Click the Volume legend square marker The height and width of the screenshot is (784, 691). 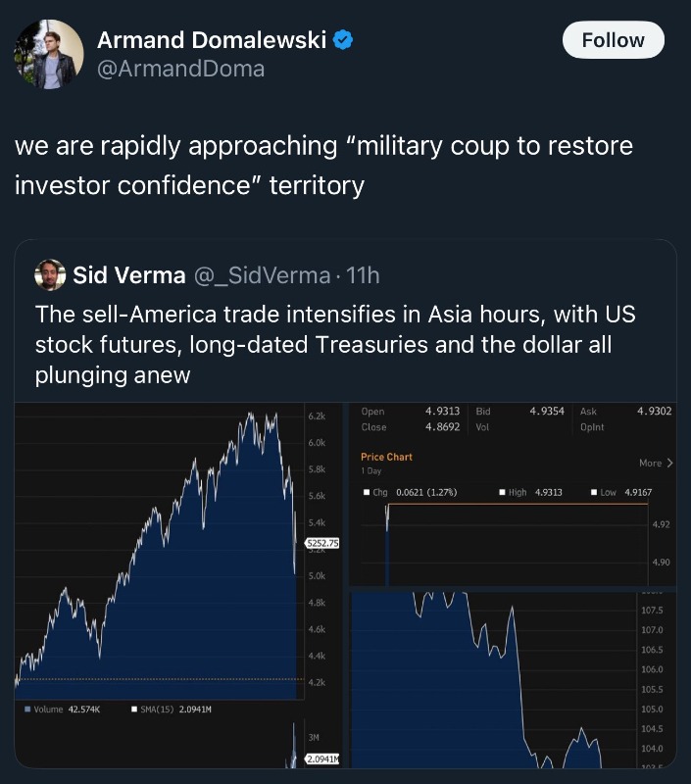tap(25, 710)
